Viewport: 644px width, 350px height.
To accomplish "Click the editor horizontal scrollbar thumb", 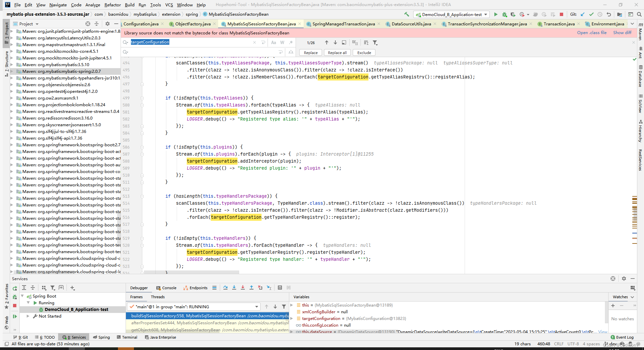I will pos(192,273).
